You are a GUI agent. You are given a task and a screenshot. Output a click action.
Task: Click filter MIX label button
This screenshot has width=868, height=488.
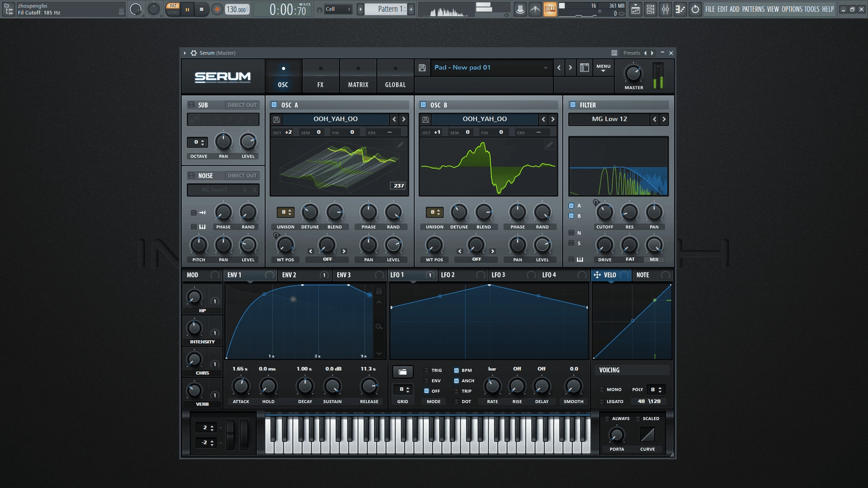[654, 259]
